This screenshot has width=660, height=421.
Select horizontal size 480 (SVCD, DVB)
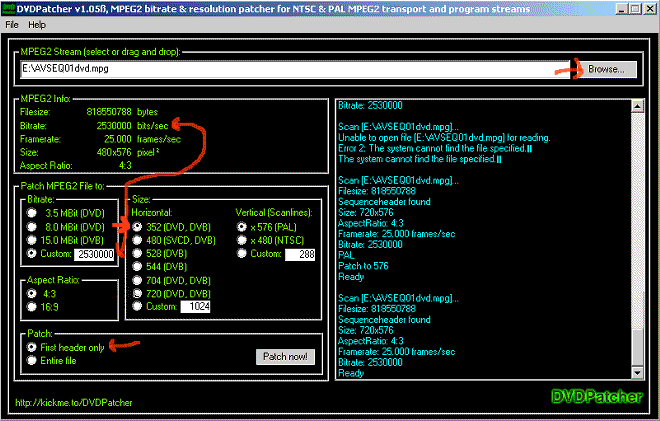coord(137,240)
